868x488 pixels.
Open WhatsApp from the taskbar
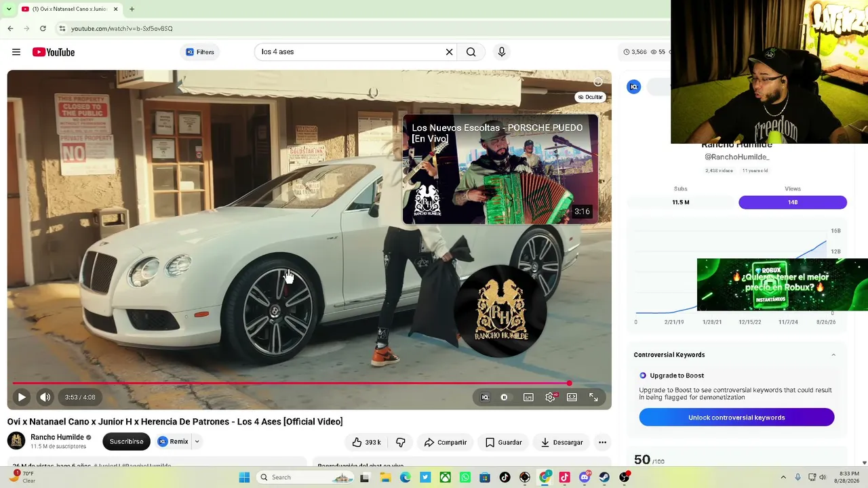click(465, 477)
